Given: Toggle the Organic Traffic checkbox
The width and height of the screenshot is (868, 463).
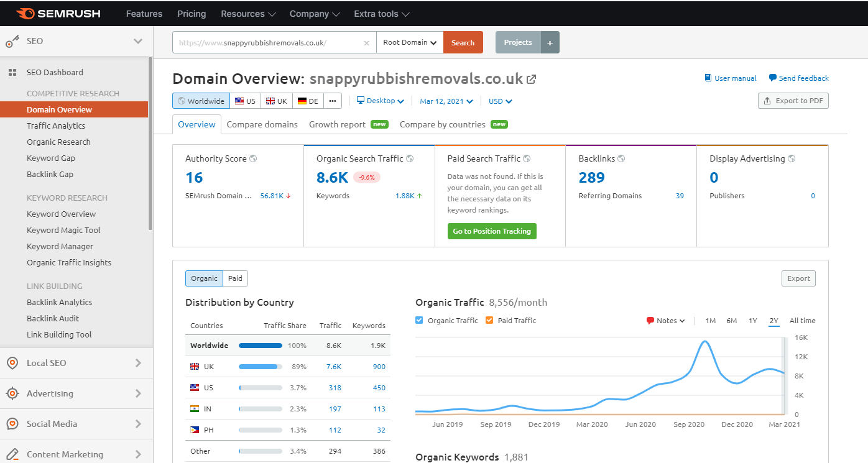Looking at the screenshot, I should point(419,321).
